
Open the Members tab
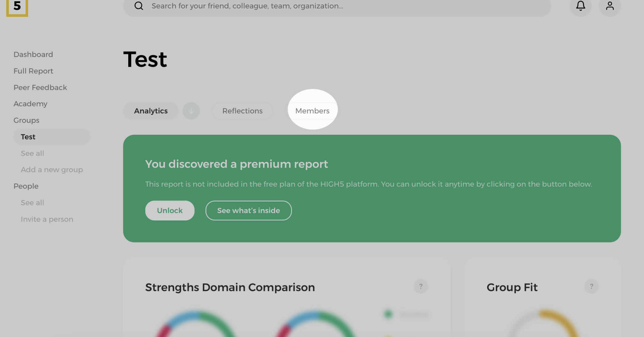(x=312, y=111)
